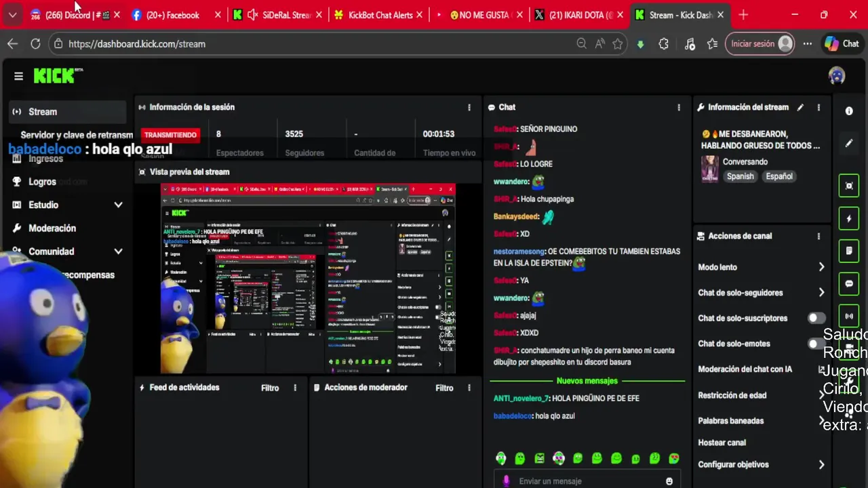Image resolution: width=868 pixels, height=488 pixels.
Task: Click the pencil icon in right sidebar
Action: tap(849, 144)
